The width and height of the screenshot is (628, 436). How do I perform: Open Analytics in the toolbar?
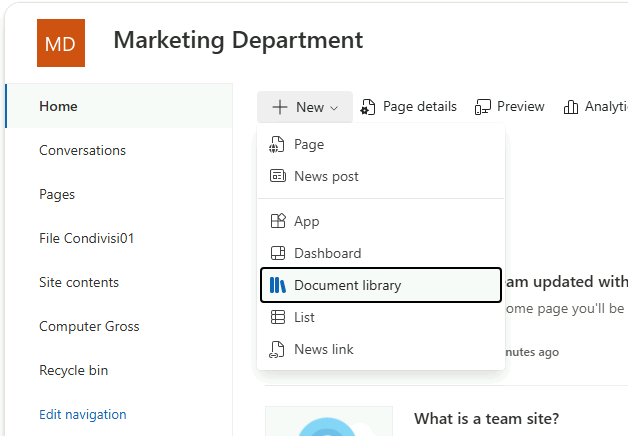point(595,107)
